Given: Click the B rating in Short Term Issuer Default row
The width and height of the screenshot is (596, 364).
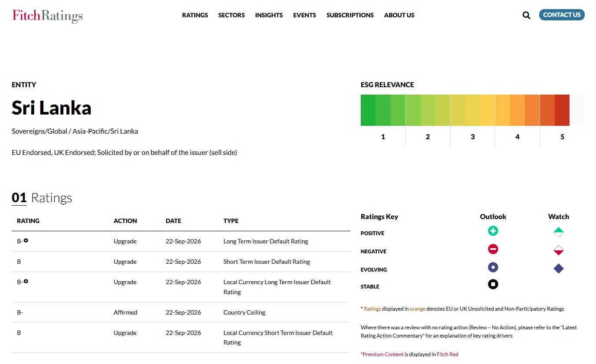Looking at the screenshot, I should pos(19,262).
